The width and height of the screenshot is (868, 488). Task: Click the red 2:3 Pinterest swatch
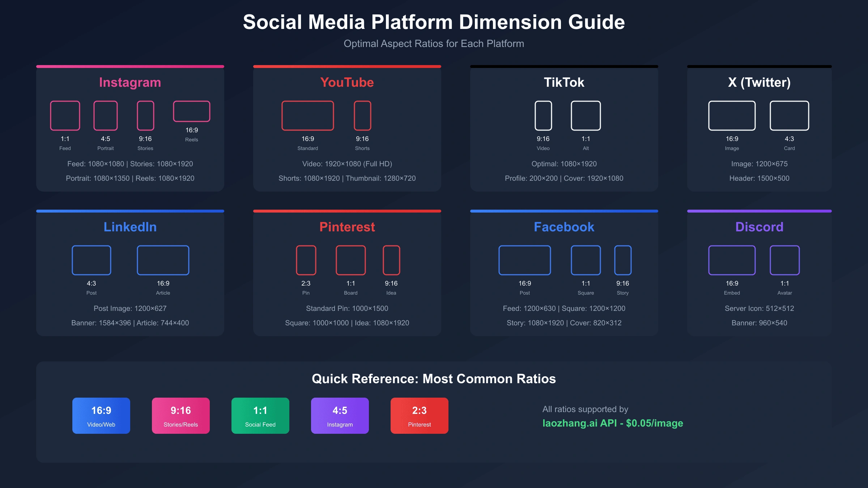[420, 416]
